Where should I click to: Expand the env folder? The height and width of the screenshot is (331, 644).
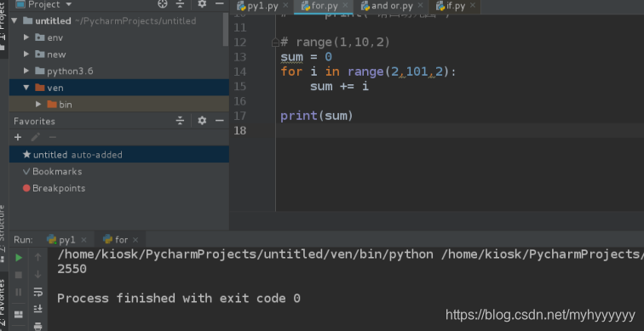pos(26,37)
